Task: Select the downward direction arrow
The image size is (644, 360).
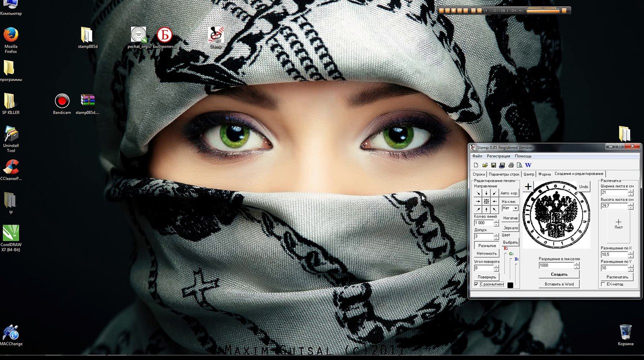Action: point(486,193)
